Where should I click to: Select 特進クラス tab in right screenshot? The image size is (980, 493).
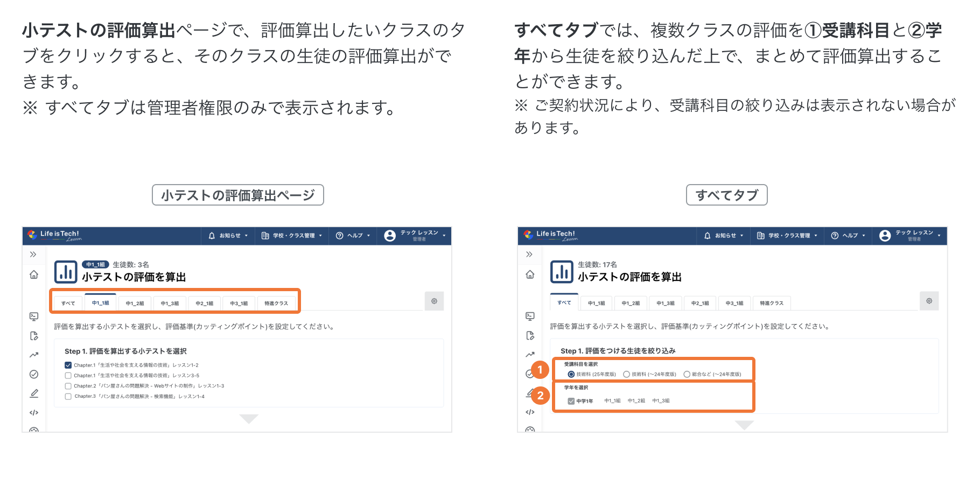tap(771, 304)
